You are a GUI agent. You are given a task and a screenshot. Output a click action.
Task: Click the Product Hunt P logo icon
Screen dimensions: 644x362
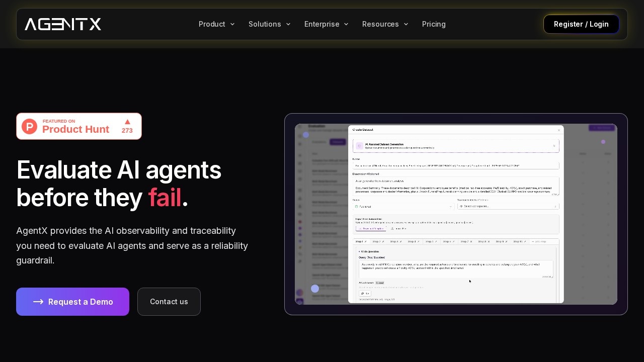pyautogui.click(x=30, y=126)
